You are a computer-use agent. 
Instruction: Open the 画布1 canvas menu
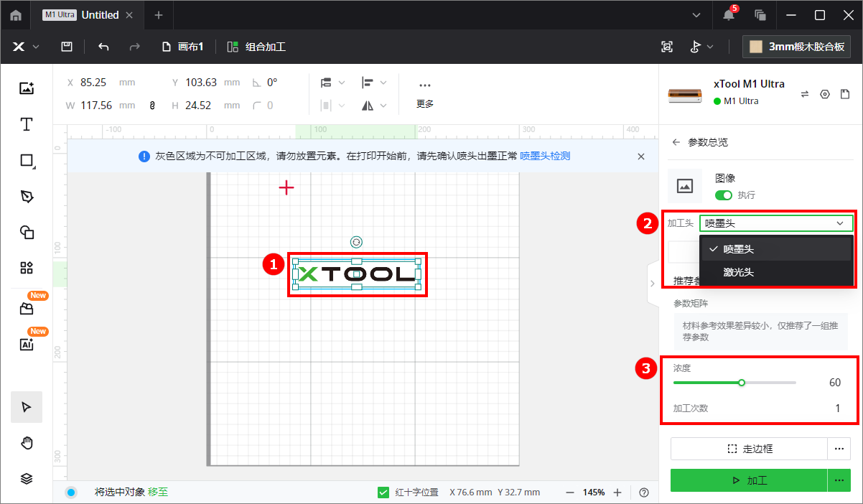(x=183, y=47)
